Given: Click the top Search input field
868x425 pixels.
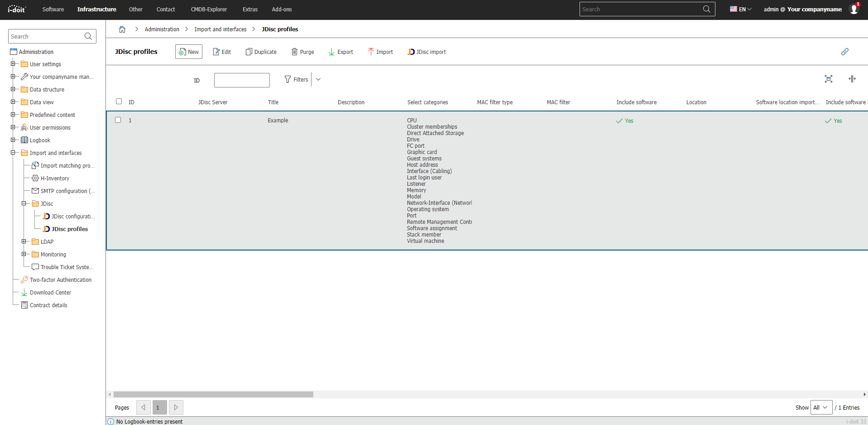Looking at the screenshot, I should coord(641,9).
